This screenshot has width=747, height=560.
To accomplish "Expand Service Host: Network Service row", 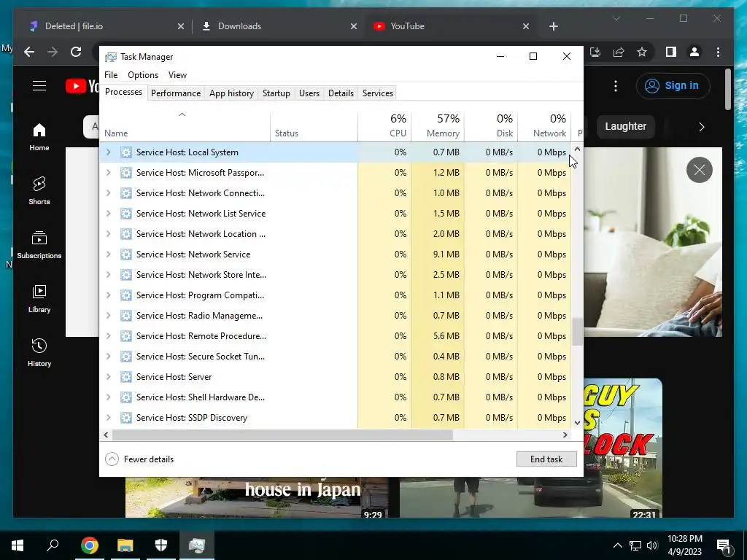I will click(108, 254).
